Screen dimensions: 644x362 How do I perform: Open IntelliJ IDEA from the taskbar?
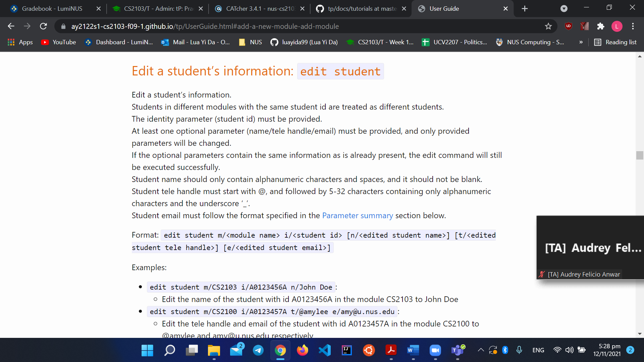347,350
